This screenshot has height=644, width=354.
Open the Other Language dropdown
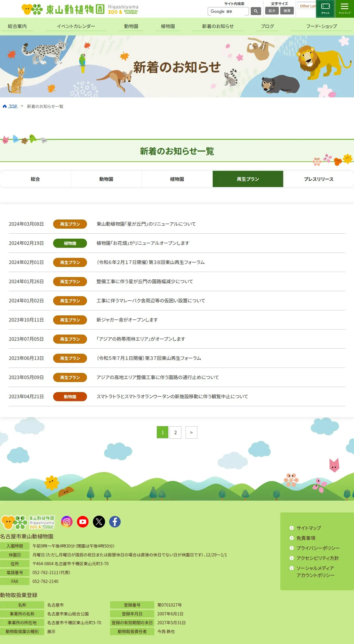click(x=307, y=6)
